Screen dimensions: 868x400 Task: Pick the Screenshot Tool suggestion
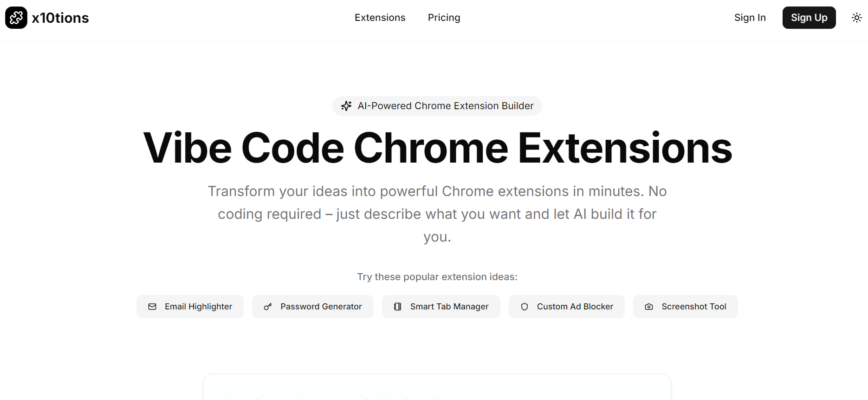click(x=686, y=307)
